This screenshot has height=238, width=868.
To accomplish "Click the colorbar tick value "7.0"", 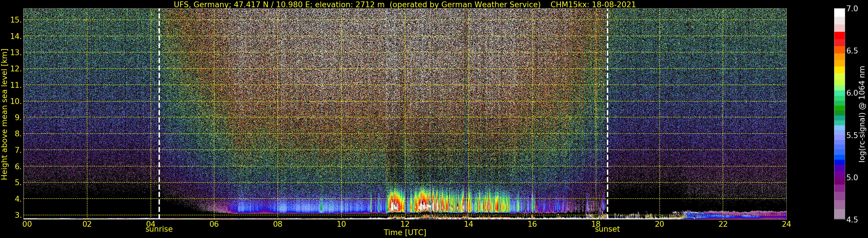I will pyautogui.click(x=852, y=9).
